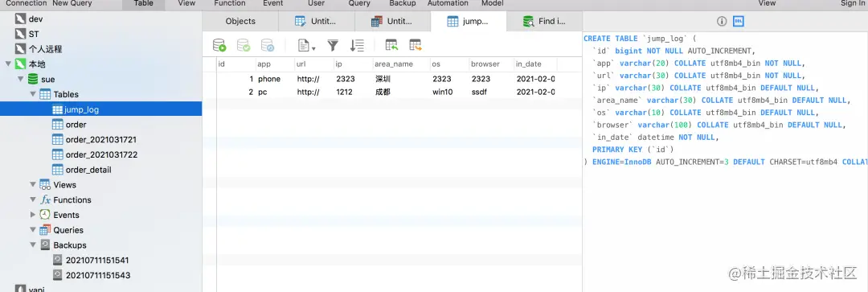The height and width of the screenshot is (292, 868).
Task: Click the User toolbar button
Action: click(x=316, y=3)
